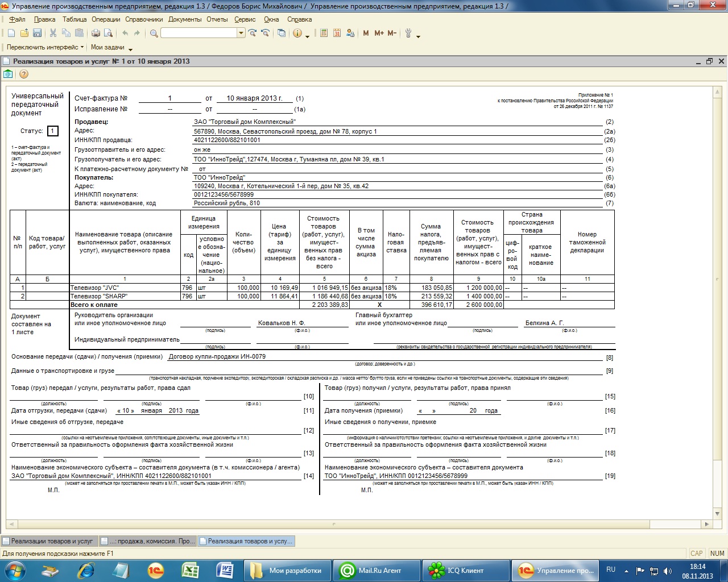Open the Справка menu

[x=299, y=19]
